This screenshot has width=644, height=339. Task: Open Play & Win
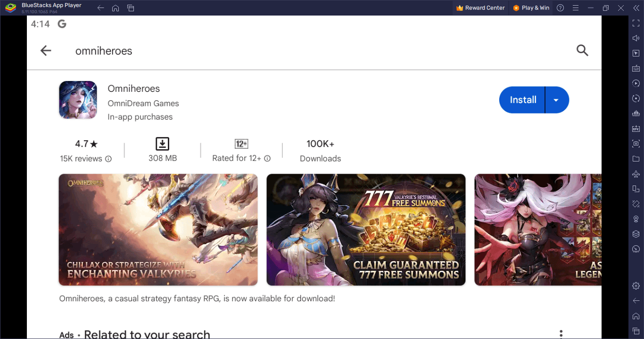531,8
